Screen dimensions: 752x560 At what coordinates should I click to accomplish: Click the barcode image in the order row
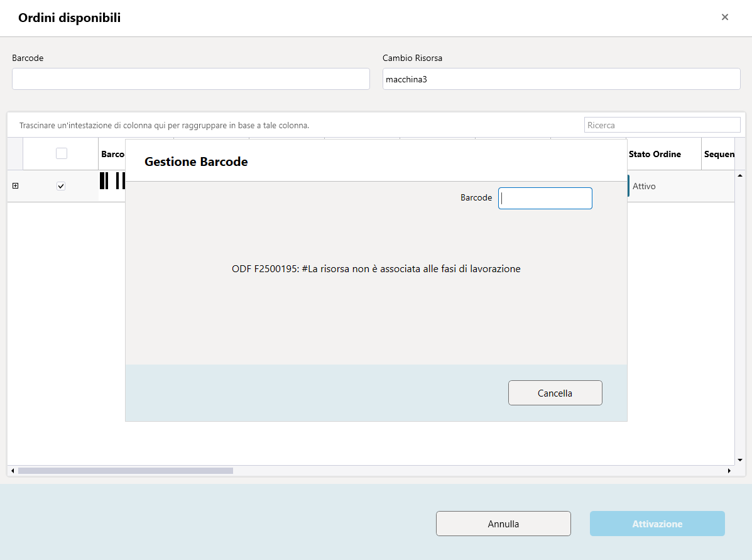point(112,180)
